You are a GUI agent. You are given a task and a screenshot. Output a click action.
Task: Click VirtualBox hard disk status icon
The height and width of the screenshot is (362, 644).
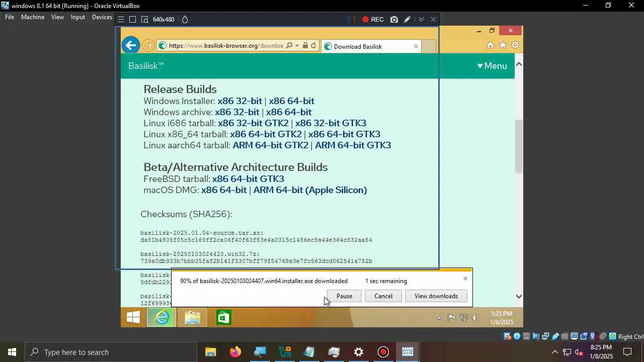click(x=507, y=336)
